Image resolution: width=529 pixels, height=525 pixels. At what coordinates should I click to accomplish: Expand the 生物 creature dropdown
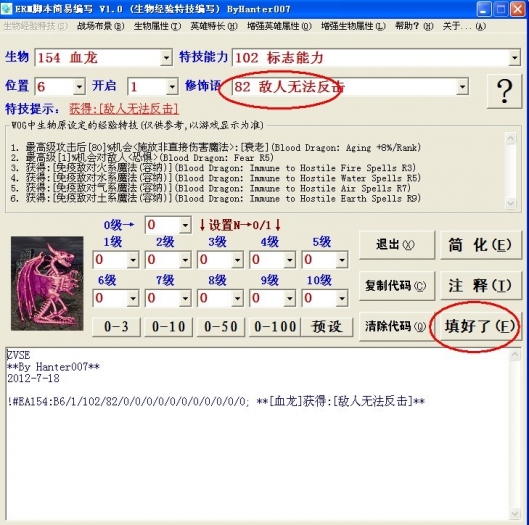tap(166, 58)
